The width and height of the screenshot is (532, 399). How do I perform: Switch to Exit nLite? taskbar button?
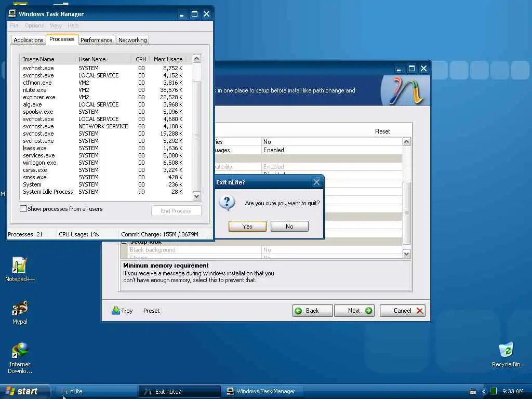pyautogui.click(x=179, y=392)
